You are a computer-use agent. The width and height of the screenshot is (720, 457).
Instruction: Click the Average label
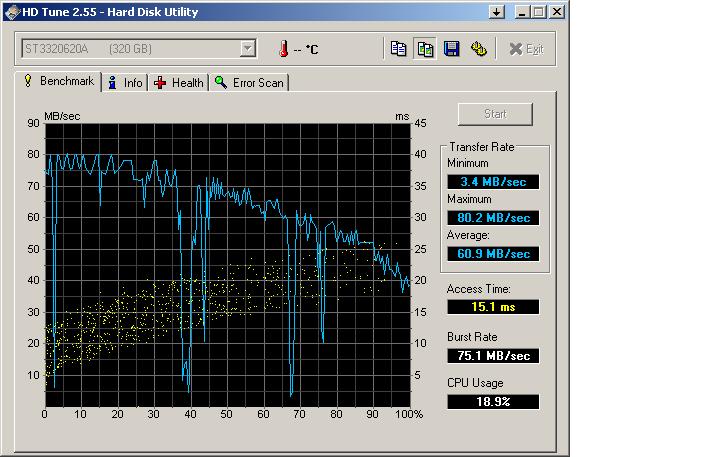(x=468, y=235)
